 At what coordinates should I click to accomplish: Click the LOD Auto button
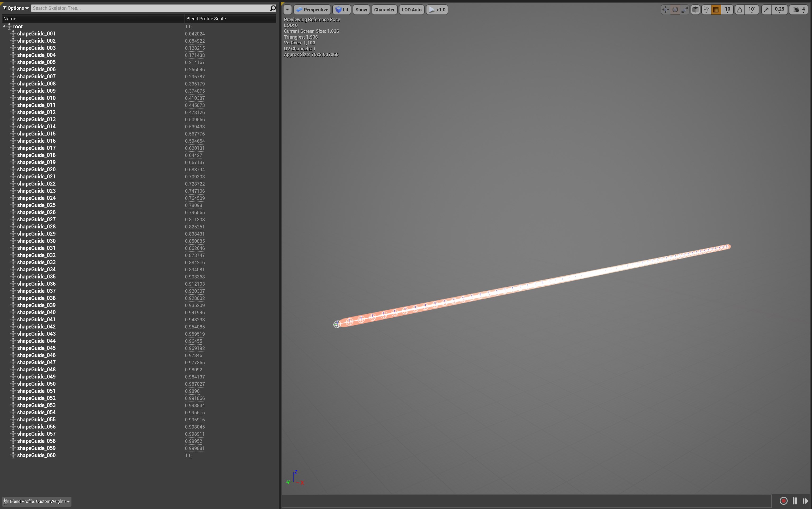(411, 10)
